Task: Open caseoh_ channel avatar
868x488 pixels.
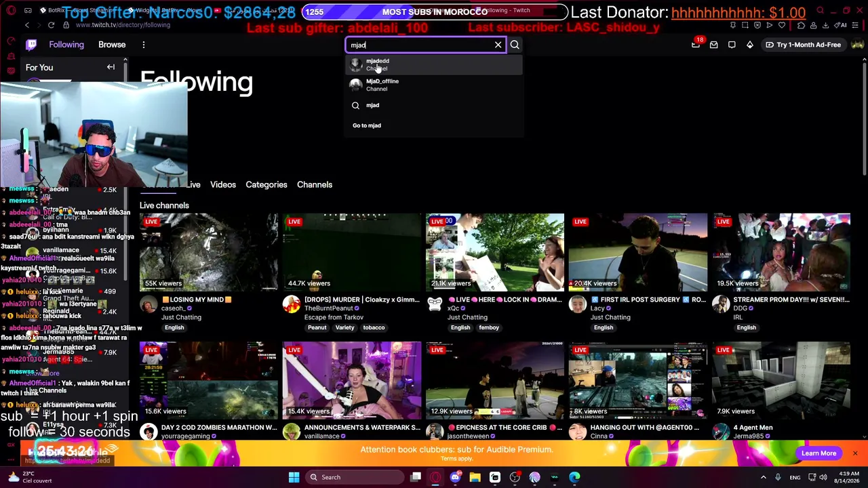Action: tap(149, 304)
